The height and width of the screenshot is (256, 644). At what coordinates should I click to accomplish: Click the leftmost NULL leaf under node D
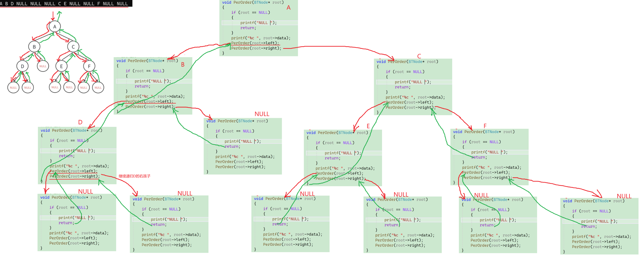13,88
